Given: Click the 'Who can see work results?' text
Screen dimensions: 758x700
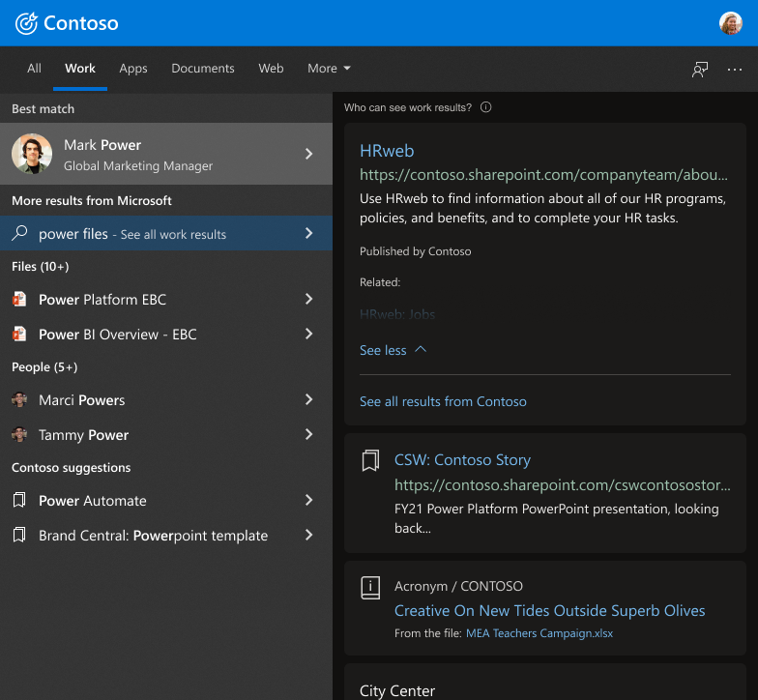Looking at the screenshot, I should pos(408,107).
